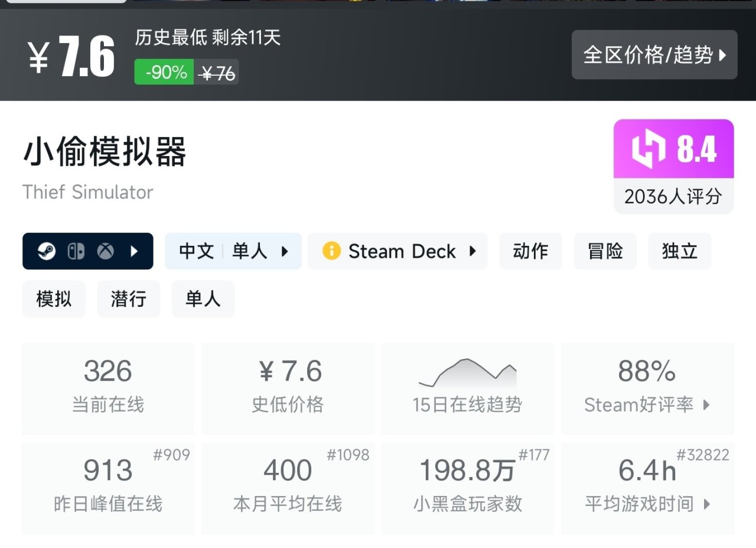
Task: Click the Steam Deck yellow info icon
Action: [331, 251]
